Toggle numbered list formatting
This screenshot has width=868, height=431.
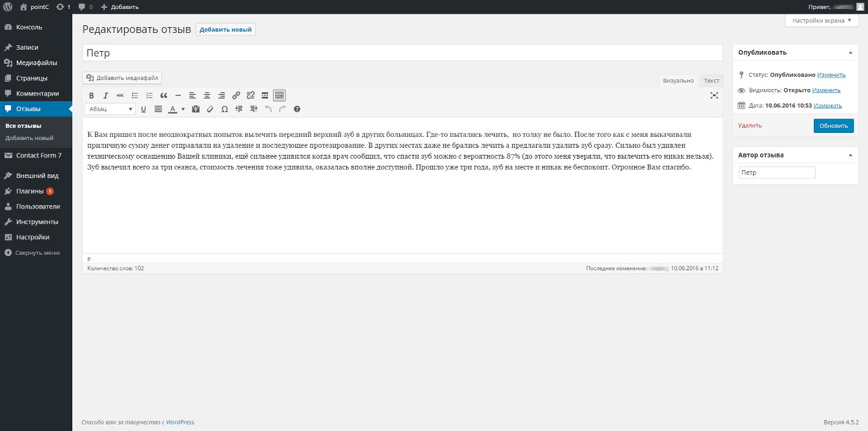coord(149,95)
